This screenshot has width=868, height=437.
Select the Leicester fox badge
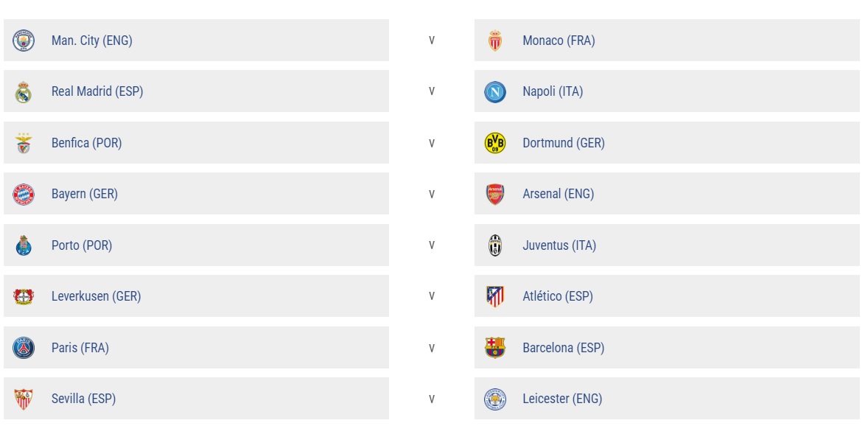point(495,399)
